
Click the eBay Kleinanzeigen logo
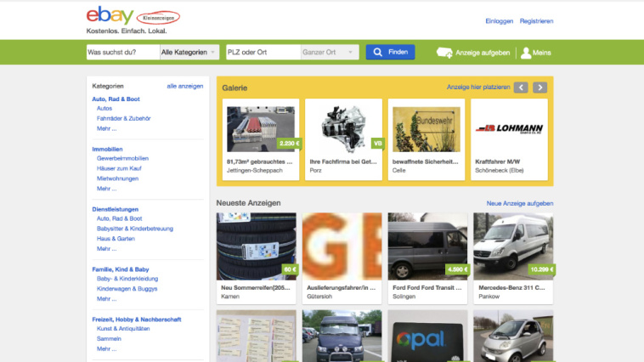click(133, 16)
